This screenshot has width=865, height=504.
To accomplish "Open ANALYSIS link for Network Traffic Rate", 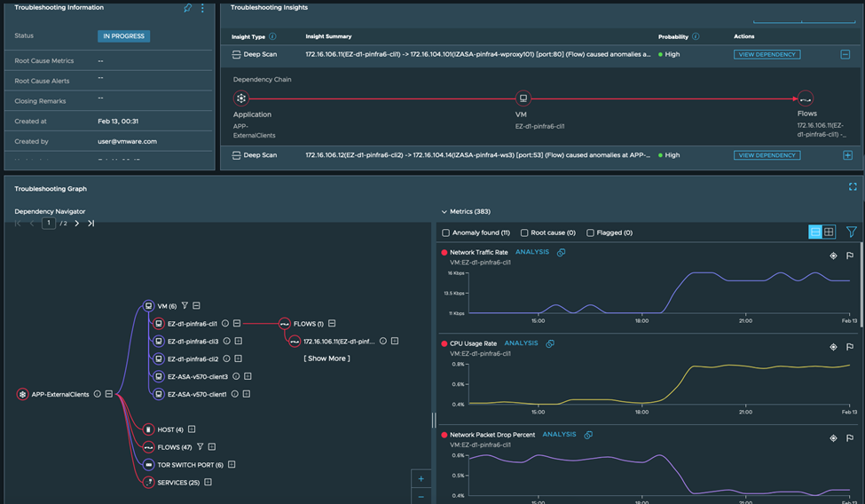I will pos(532,253).
